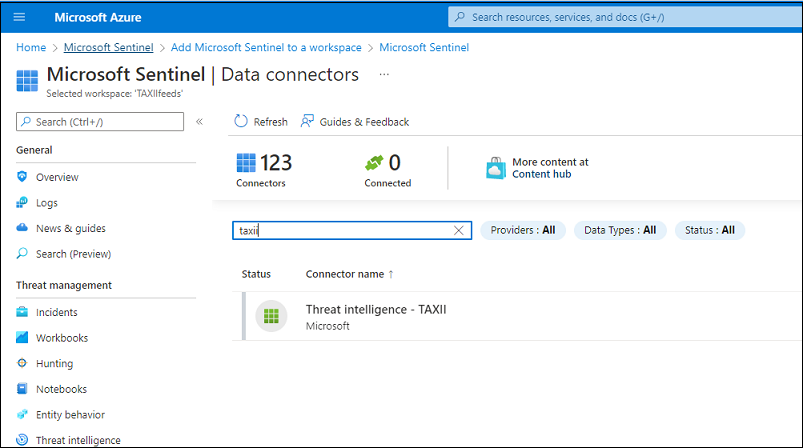Click the Search (Preview) magnifier icon
This screenshot has width=803, height=448.
click(22, 253)
